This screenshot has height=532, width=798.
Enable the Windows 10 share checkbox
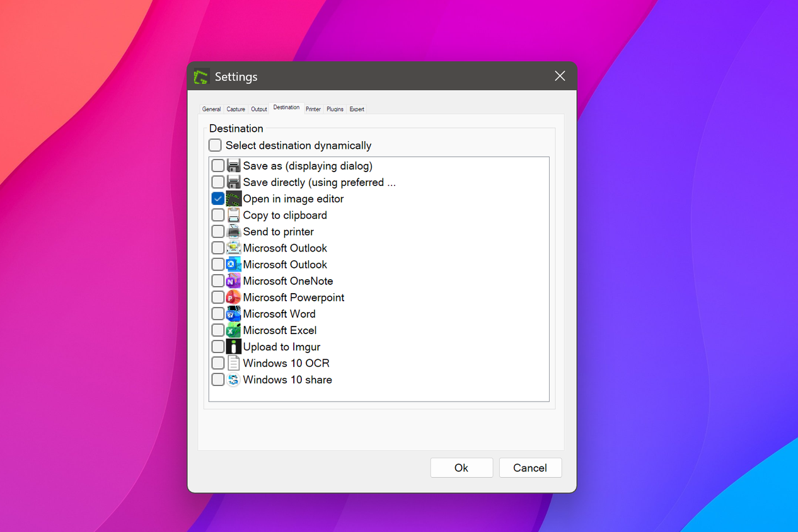(x=218, y=379)
